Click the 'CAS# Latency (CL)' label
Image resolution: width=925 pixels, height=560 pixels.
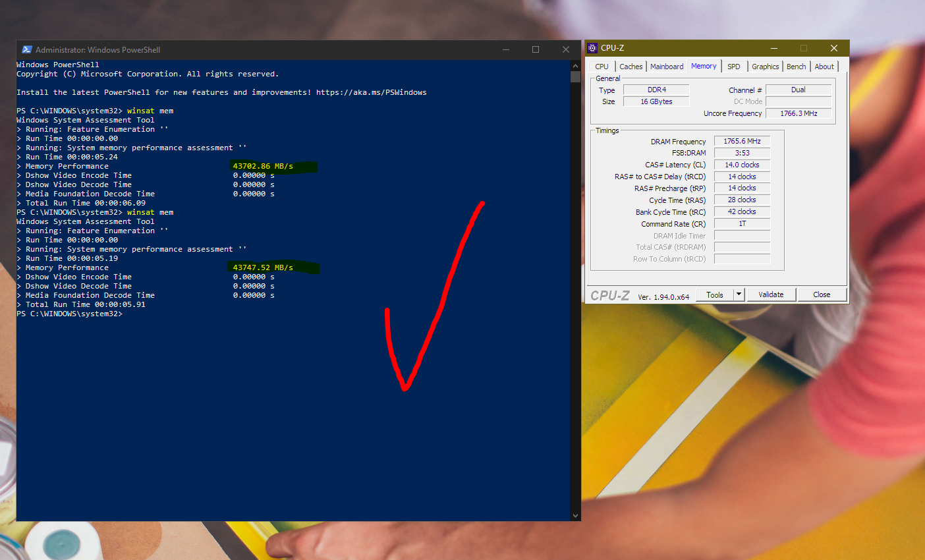click(x=675, y=165)
